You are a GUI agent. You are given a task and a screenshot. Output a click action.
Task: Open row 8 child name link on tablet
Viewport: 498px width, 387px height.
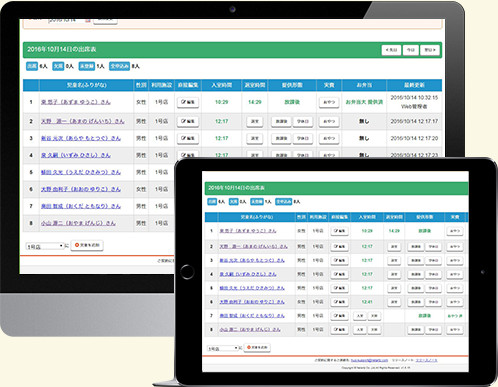click(250, 330)
